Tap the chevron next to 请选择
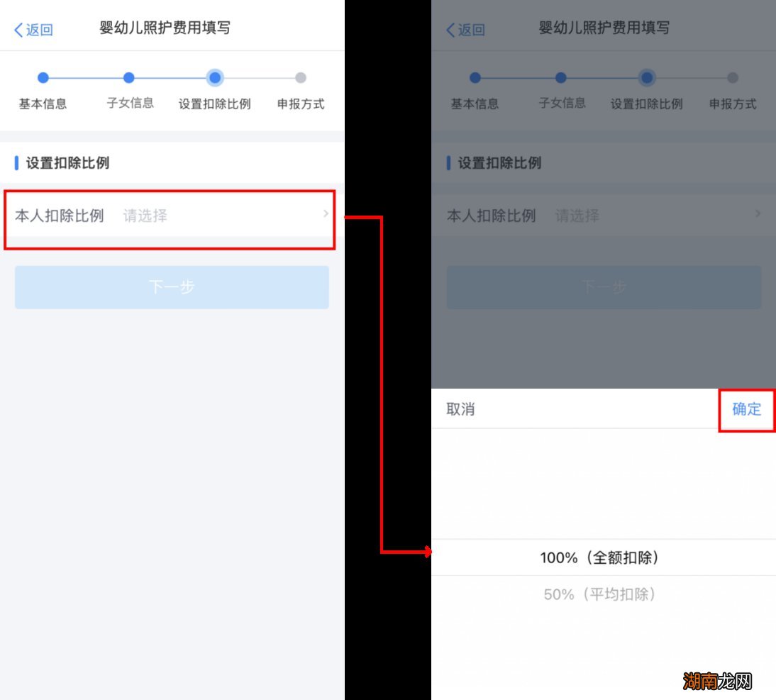Viewport: 776px width, 700px height. 326,216
